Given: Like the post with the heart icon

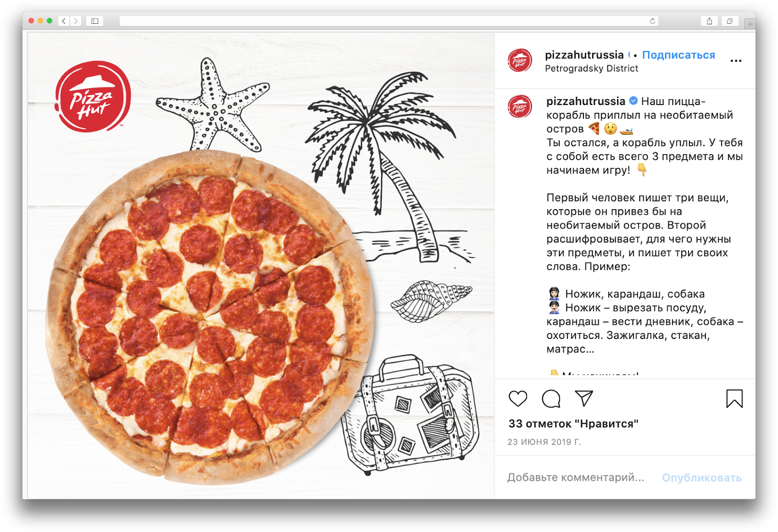Looking at the screenshot, I should point(518,399).
